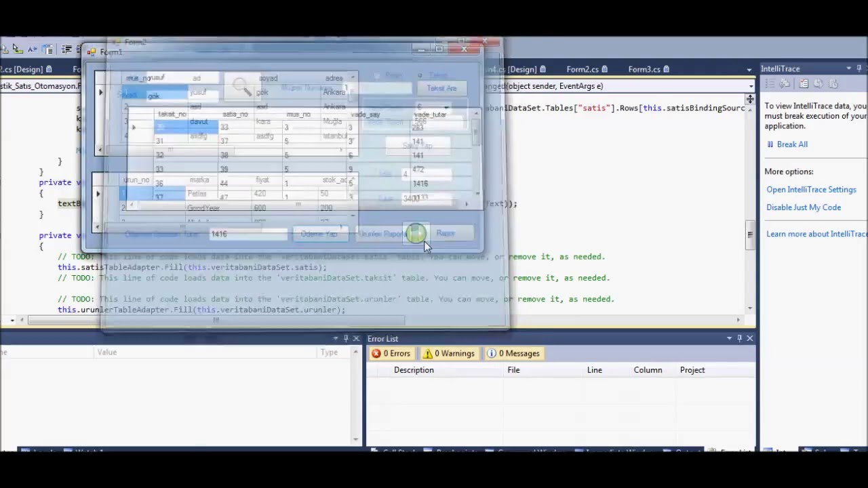Pin the Error List panel
The width and height of the screenshot is (868, 488).
pyautogui.click(x=739, y=338)
